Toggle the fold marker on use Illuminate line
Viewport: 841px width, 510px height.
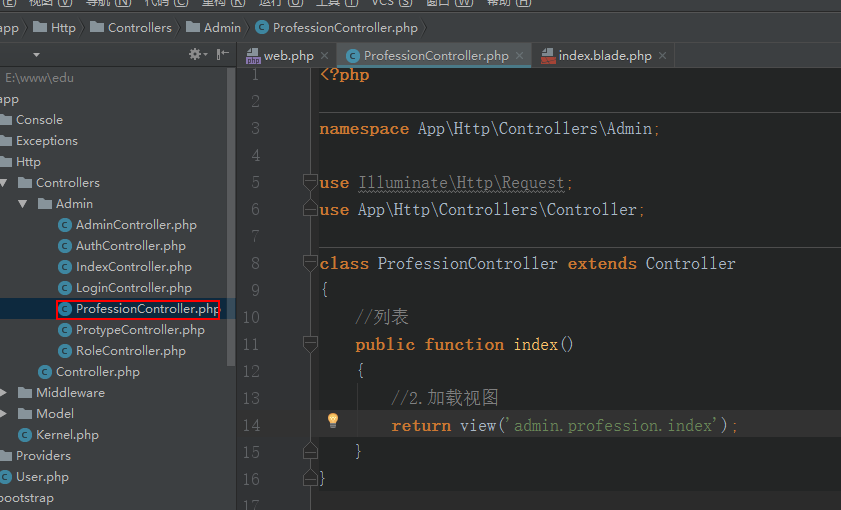[310, 182]
